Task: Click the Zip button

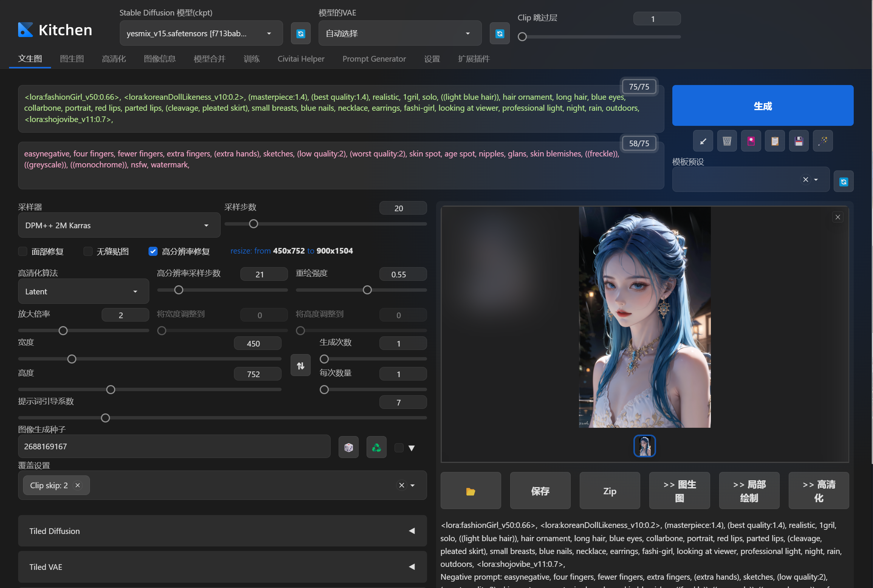Action: tap(610, 491)
